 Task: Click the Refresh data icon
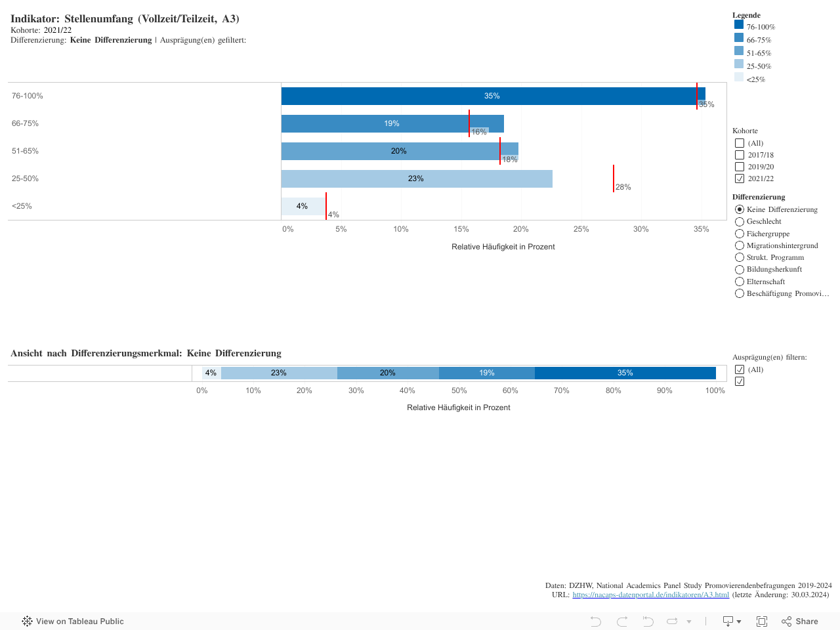point(673,621)
